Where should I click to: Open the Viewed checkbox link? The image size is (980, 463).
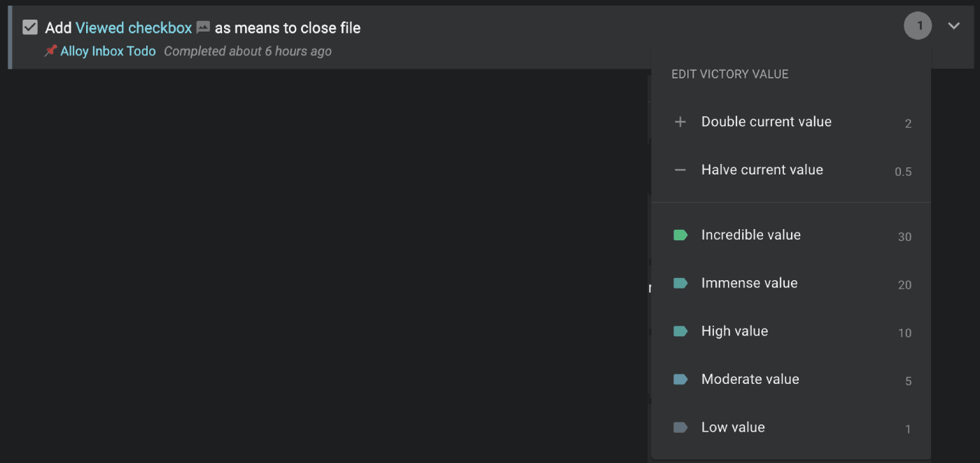[133, 28]
